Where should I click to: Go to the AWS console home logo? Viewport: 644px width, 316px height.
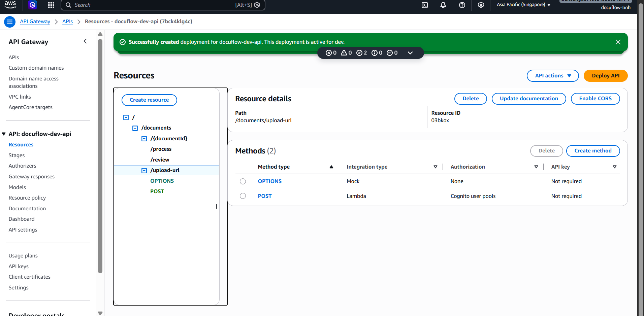pos(10,4)
